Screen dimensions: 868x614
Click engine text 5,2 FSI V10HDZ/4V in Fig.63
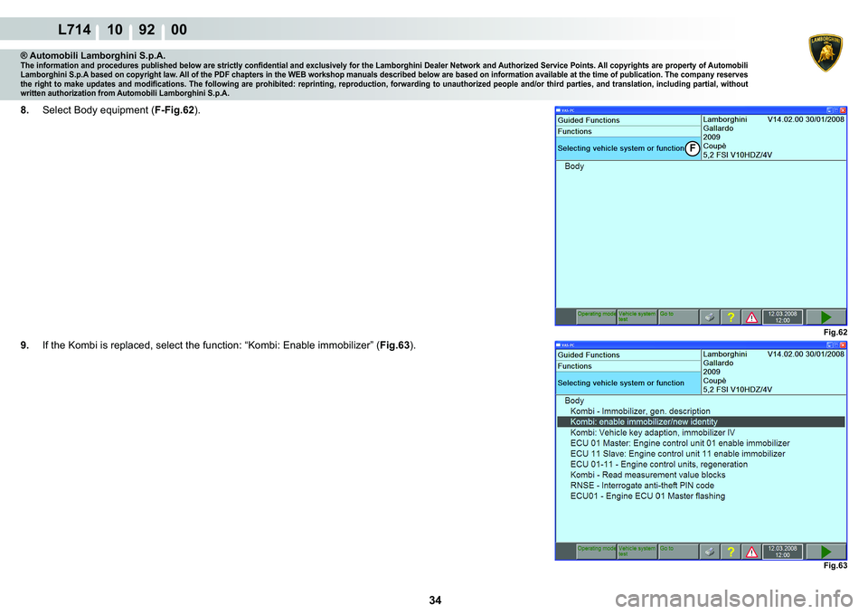click(x=738, y=389)
